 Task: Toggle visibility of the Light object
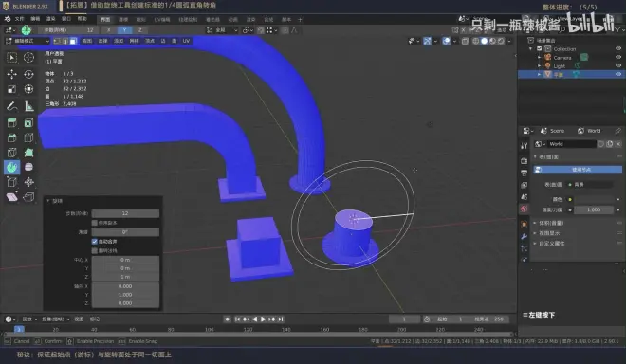pos(618,65)
